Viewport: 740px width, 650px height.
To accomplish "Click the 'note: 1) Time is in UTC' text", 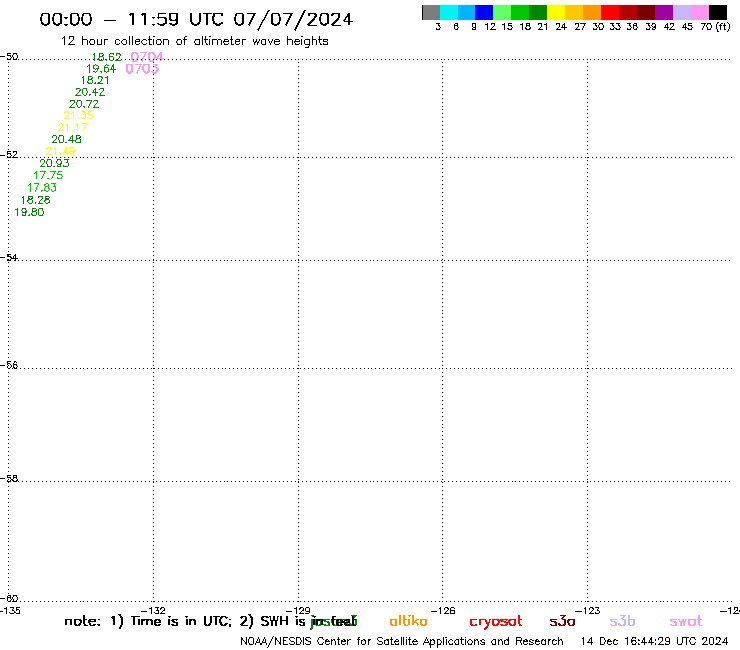I will [x=148, y=621].
